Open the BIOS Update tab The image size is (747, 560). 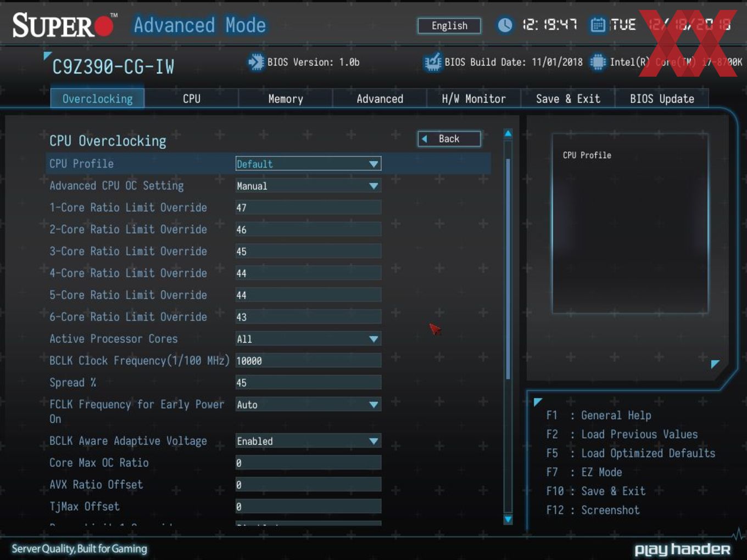point(662,99)
